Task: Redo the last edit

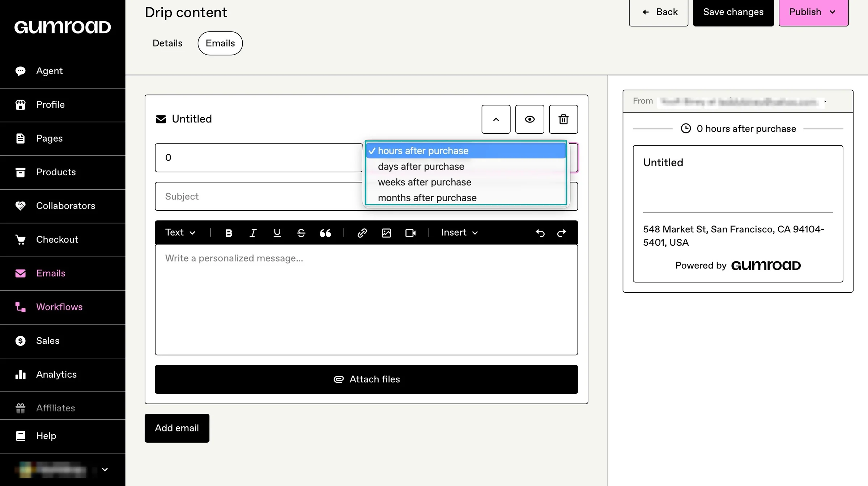Action: [562, 233]
